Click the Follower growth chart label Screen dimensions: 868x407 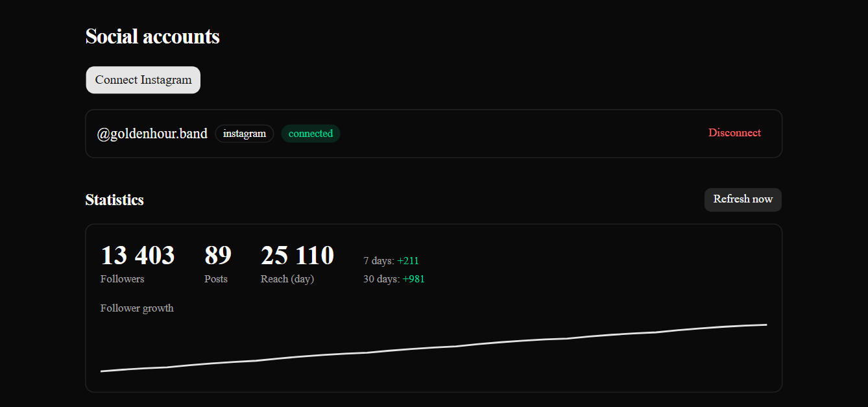pyautogui.click(x=137, y=308)
